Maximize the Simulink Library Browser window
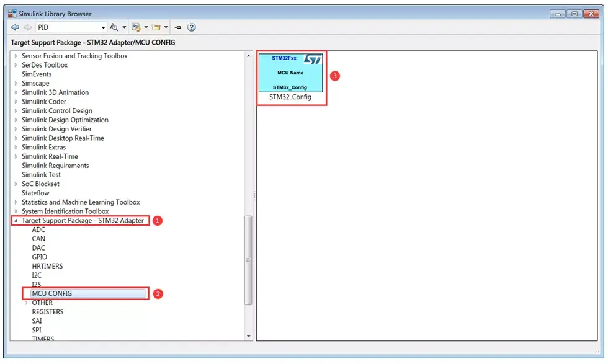The height and width of the screenshot is (364, 608). [x=574, y=14]
